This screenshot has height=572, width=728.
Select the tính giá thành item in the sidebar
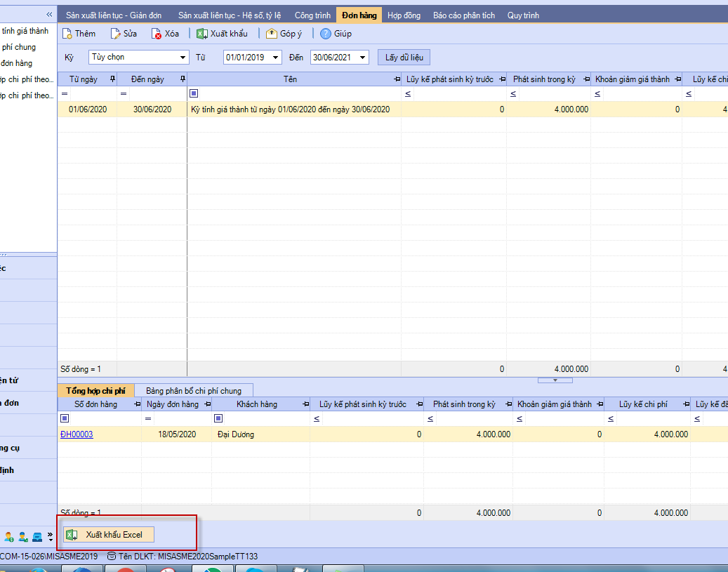[x=25, y=31]
